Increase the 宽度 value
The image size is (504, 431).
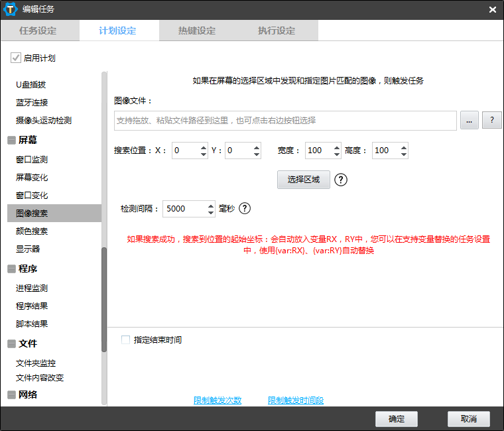[336, 147]
